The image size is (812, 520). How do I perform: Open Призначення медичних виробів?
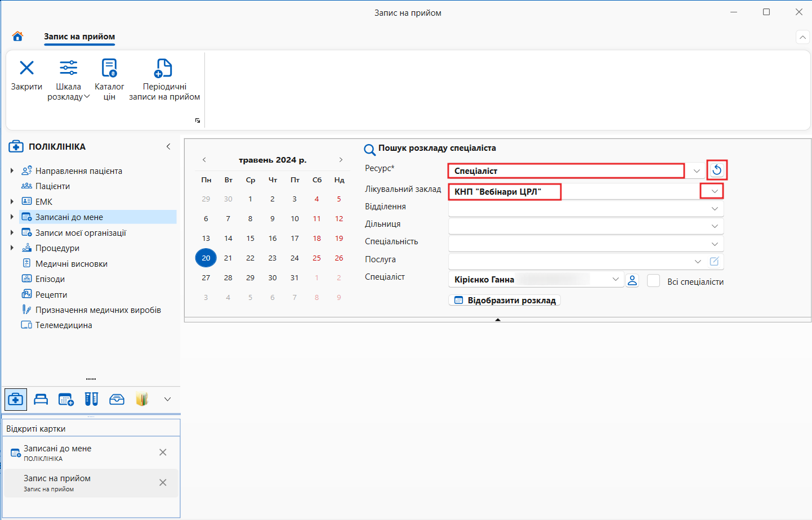click(x=98, y=310)
